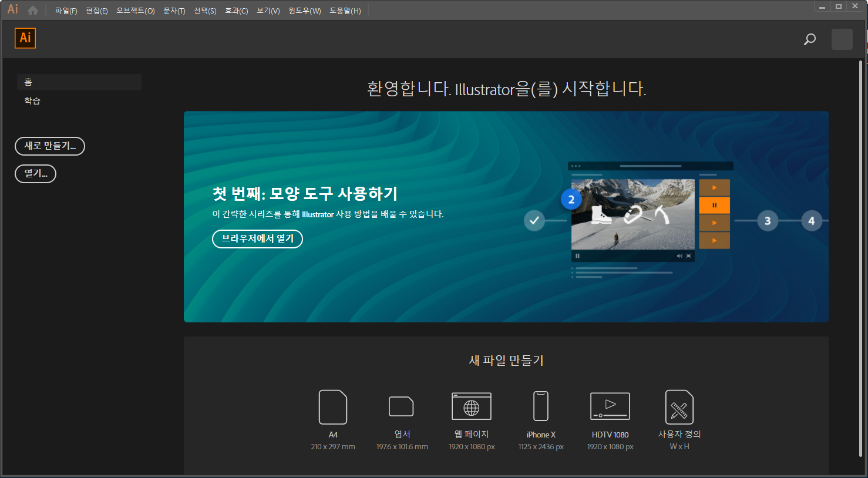Click the 새로 만들기... button

coord(50,146)
